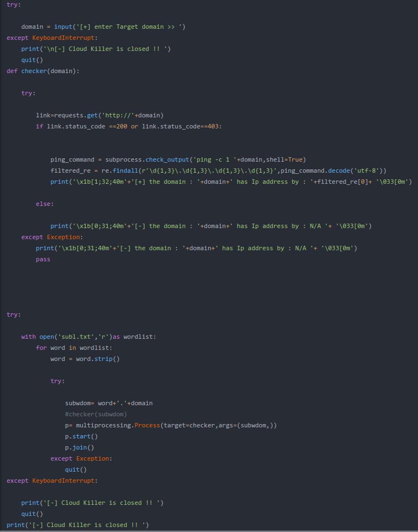Click the 'with' keyword

[x=28, y=337]
